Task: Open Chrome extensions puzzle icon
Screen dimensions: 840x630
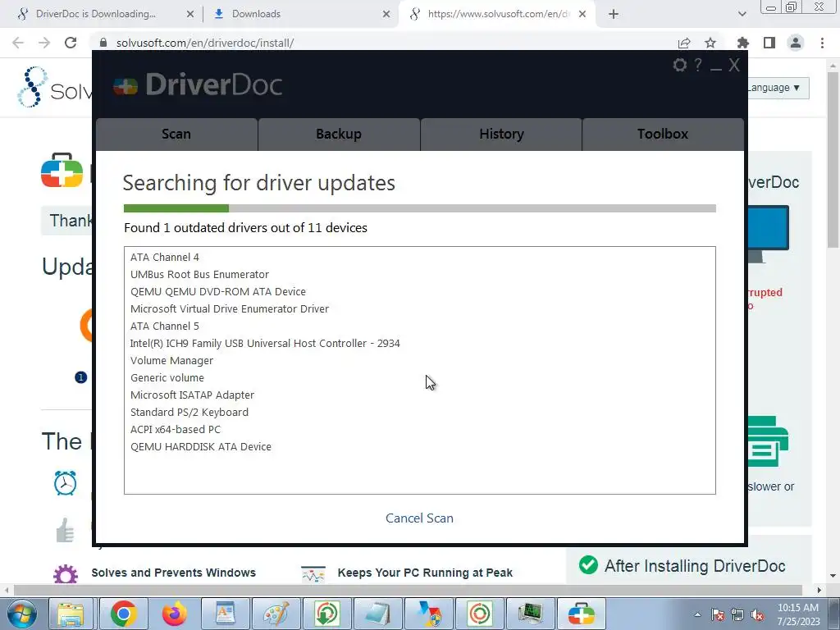Action: pyautogui.click(x=742, y=43)
